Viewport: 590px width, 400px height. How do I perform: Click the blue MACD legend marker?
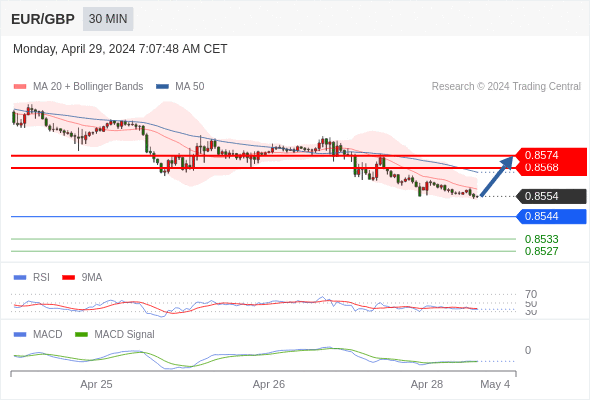click(20, 334)
